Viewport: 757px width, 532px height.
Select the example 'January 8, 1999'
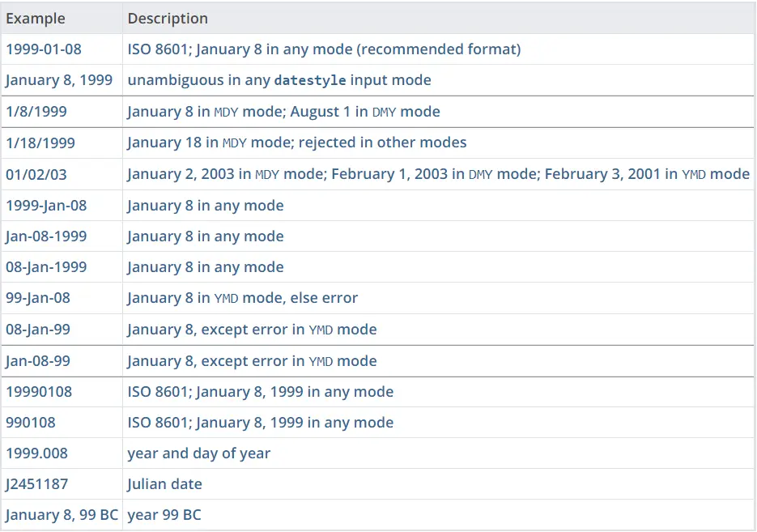click(59, 80)
